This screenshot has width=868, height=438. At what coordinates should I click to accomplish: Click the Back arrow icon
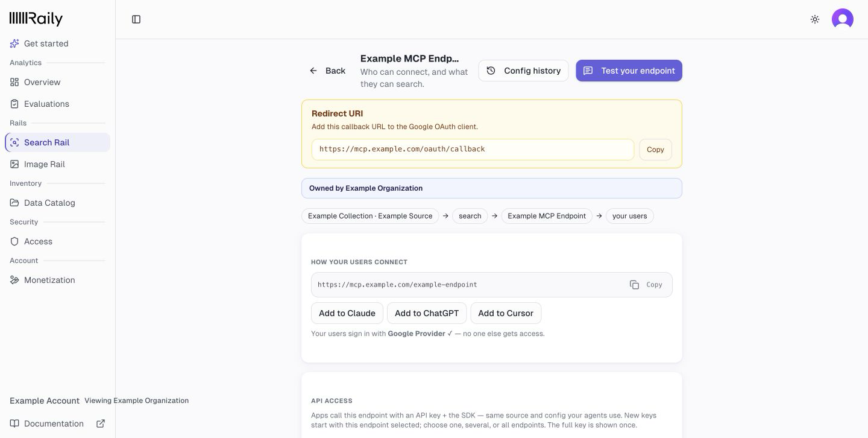point(313,71)
